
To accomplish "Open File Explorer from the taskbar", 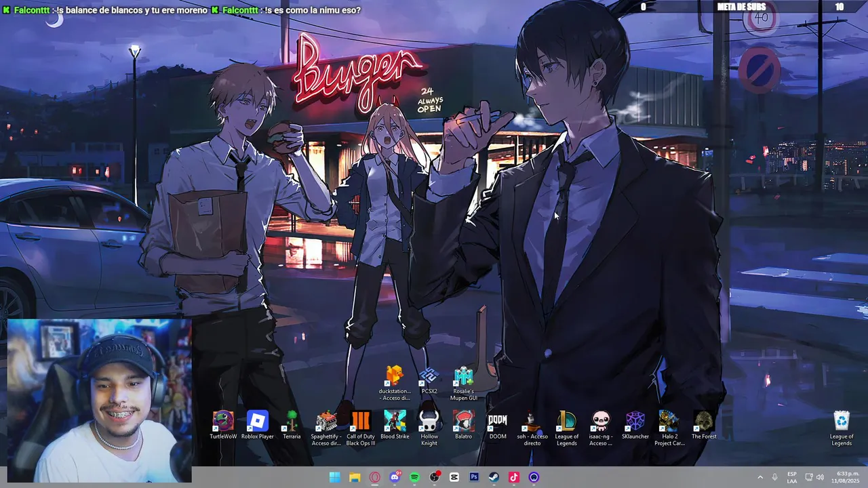I will (355, 477).
